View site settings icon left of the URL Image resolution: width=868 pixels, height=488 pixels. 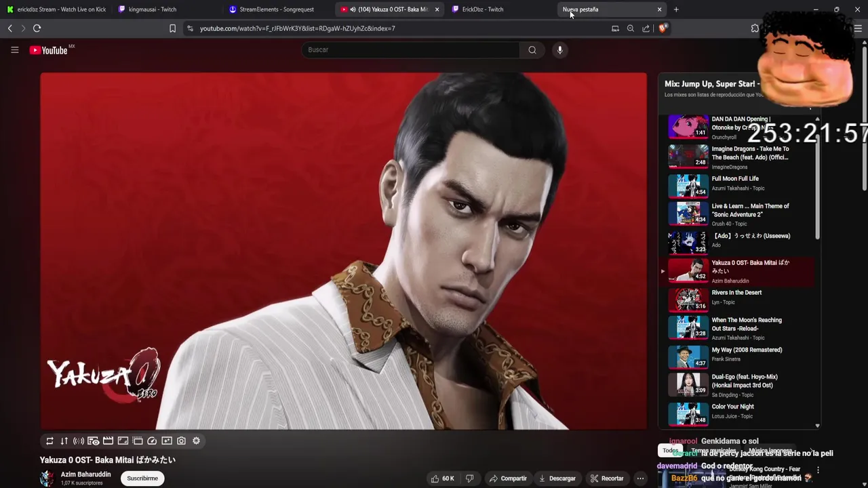[190, 28]
